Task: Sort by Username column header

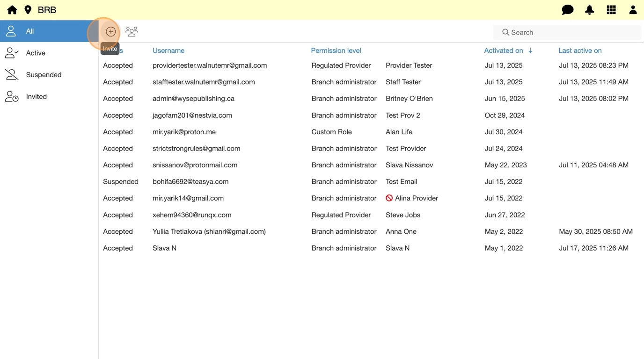Action: (x=168, y=50)
